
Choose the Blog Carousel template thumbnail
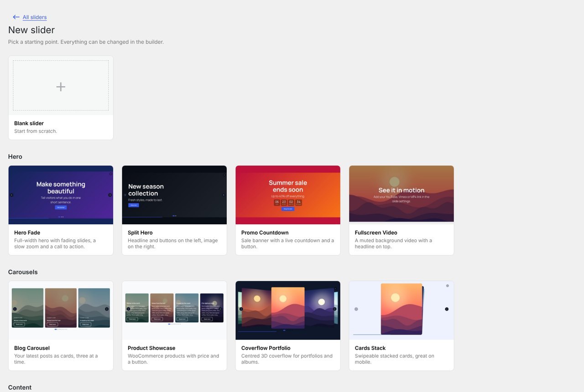coord(61,310)
